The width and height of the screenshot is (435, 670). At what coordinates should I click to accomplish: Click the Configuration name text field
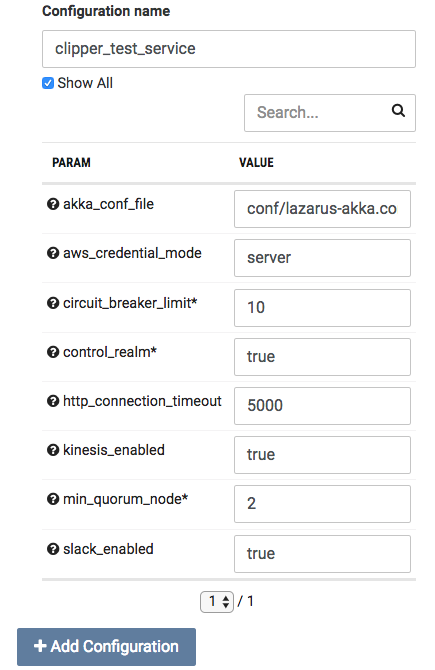click(229, 49)
